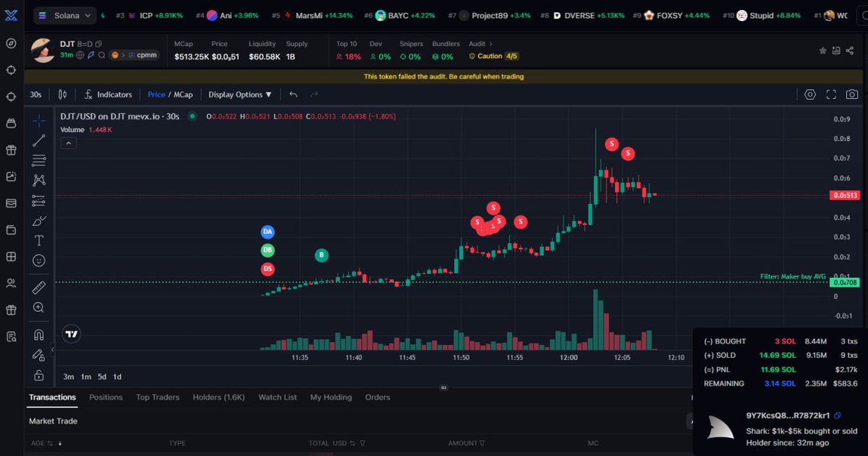The width and height of the screenshot is (868, 456).
Task: Switch to the Transactions tab
Action: [x=52, y=397]
